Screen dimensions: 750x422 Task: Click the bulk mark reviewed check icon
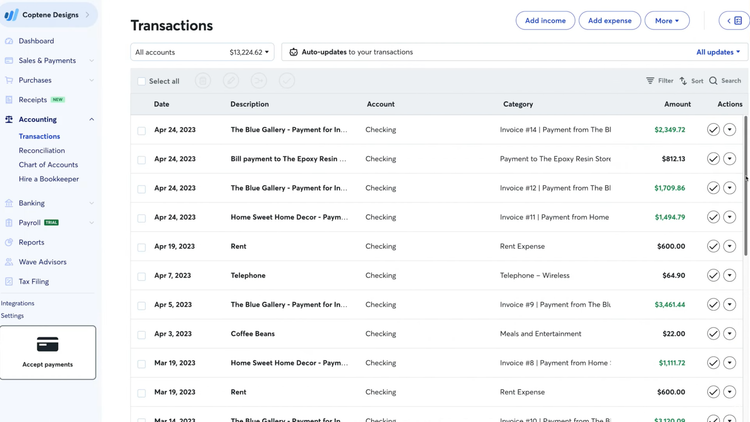(287, 81)
